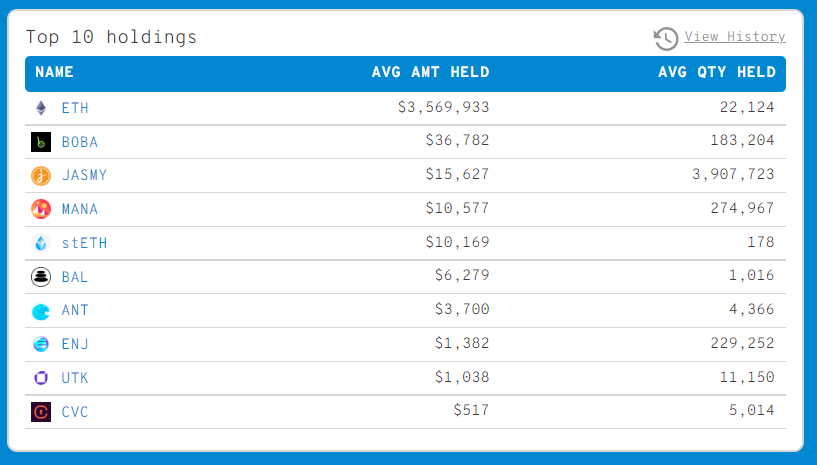Click the ETH token icon
This screenshot has height=465, width=817.
41,108
